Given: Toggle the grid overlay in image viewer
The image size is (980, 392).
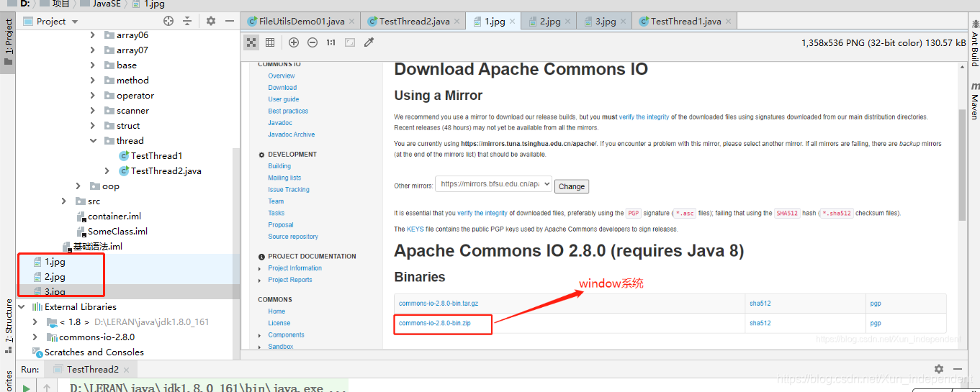Looking at the screenshot, I should [x=270, y=42].
